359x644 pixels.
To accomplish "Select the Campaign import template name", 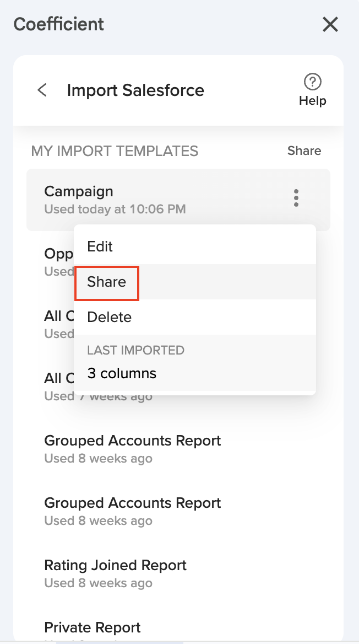I will (x=79, y=191).
